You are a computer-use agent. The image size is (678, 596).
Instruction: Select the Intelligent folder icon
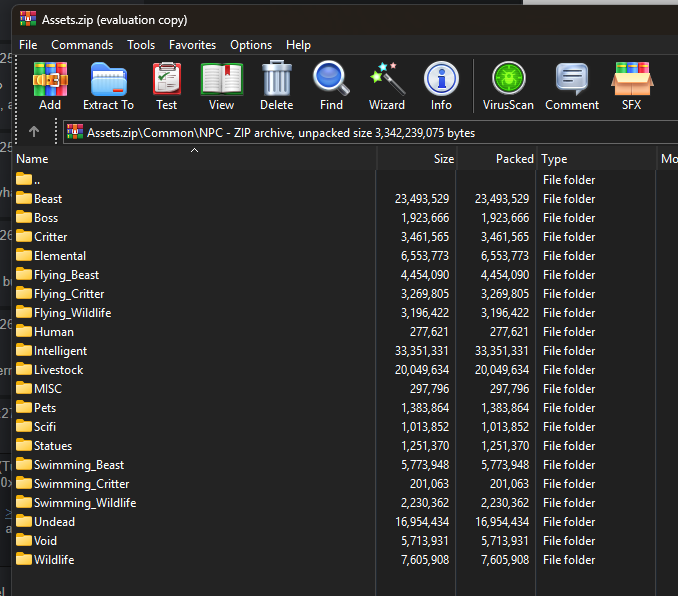[x=24, y=350]
